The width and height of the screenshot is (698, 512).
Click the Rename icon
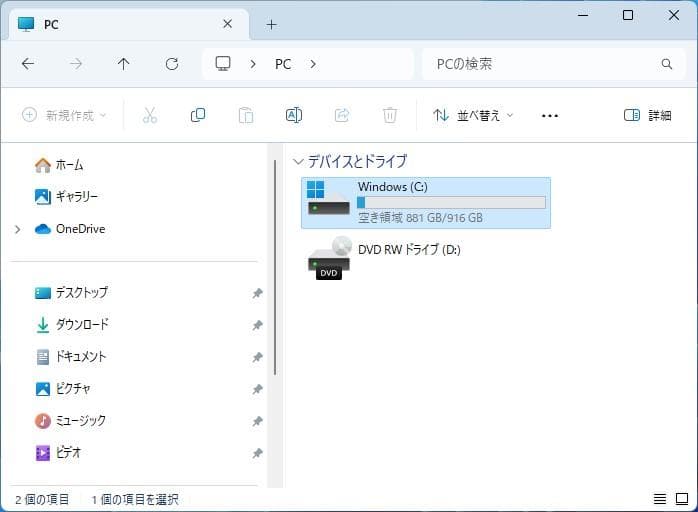click(294, 115)
